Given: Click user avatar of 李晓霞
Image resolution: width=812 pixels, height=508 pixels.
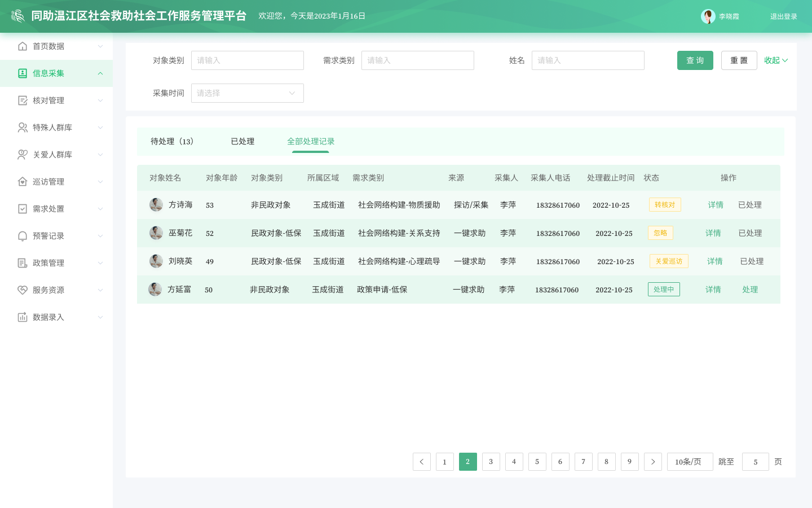Looking at the screenshot, I should click(708, 16).
